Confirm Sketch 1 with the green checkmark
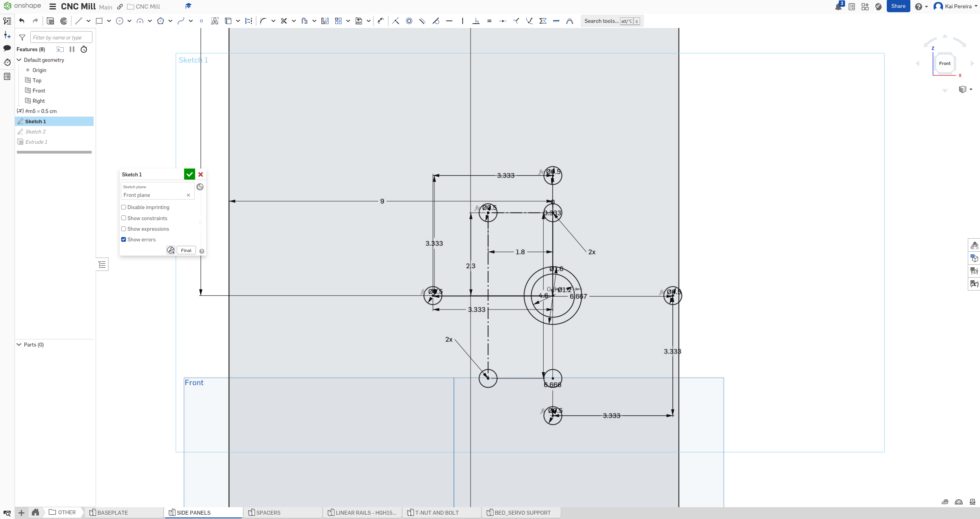The image size is (980, 519). pos(190,174)
